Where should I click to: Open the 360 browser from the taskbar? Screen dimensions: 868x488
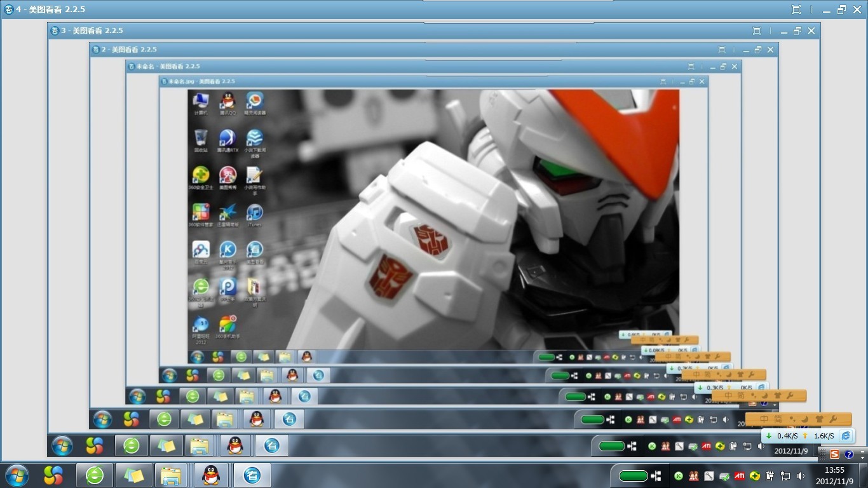coord(95,475)
